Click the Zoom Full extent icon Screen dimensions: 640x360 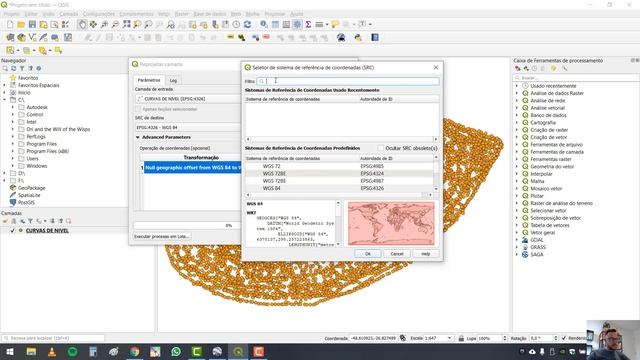click(x=127, y=24)
